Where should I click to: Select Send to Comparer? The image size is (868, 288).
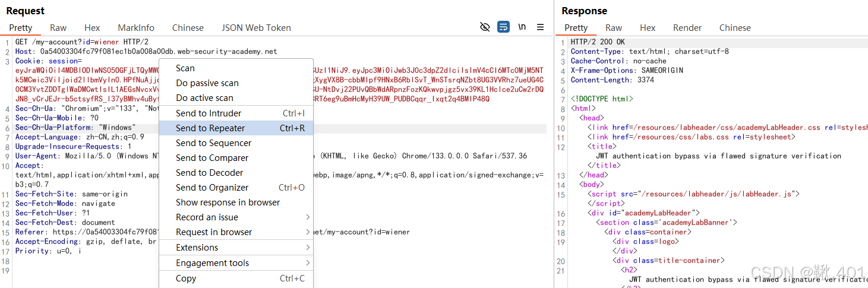[236, 158]
